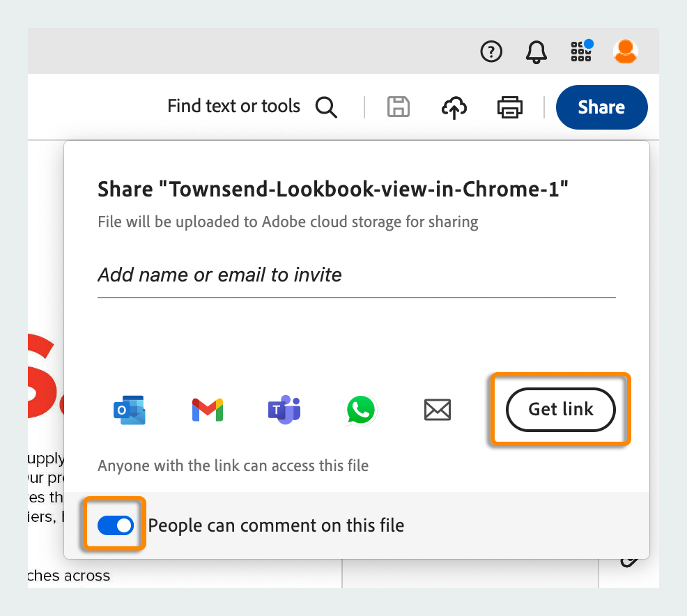The width and height of the screenshot is (687, 616).
Task: Share via the Outlook icon
Action: tap(129, 410)
